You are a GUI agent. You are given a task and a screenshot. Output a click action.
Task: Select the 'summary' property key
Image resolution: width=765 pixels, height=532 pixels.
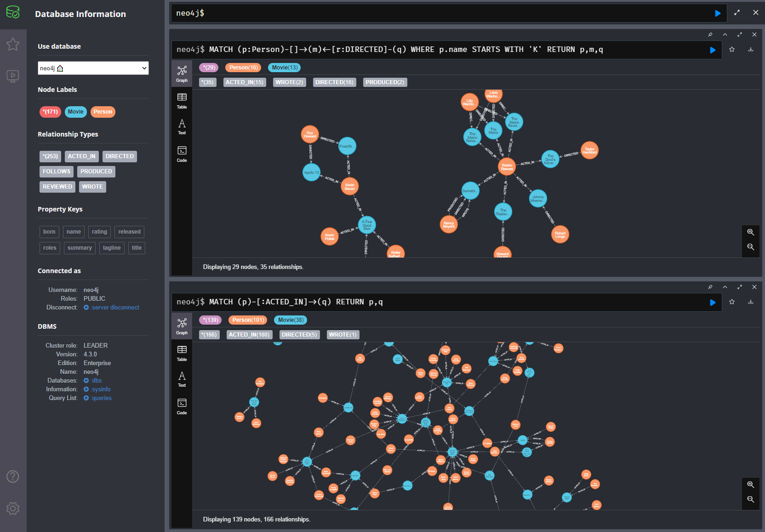pos(80,248)
